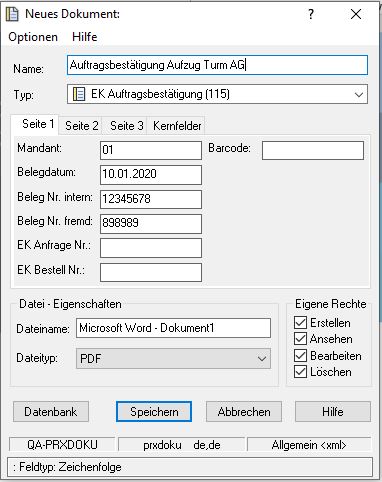The height and width of the screenshot is (482, 382).
Task: Click the document icon in the title bar
Action: coord(12,14)
